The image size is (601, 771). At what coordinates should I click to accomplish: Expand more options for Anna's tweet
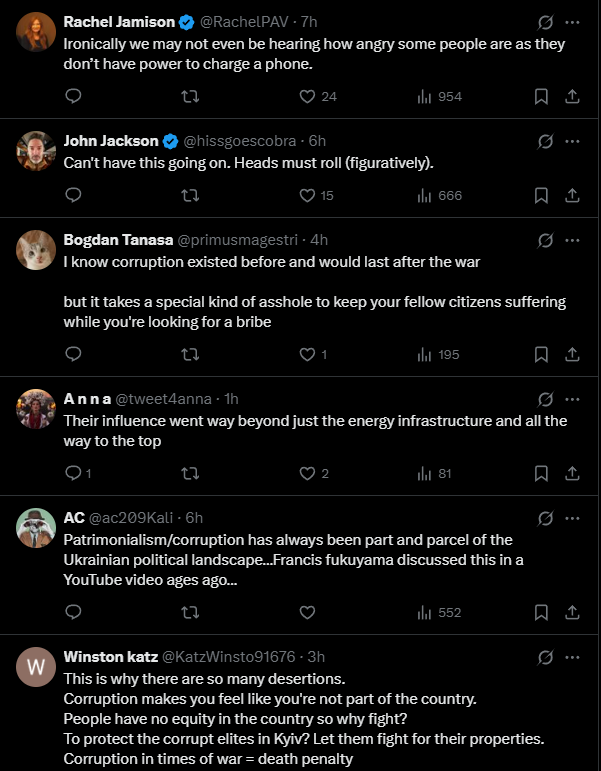[x=572, y=399]
